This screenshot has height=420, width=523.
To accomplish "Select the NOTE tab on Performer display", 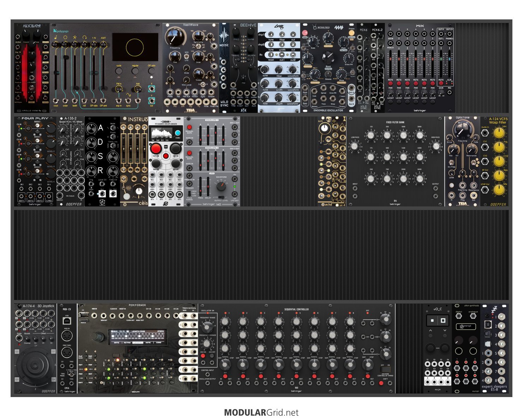I will coord(148,342).
